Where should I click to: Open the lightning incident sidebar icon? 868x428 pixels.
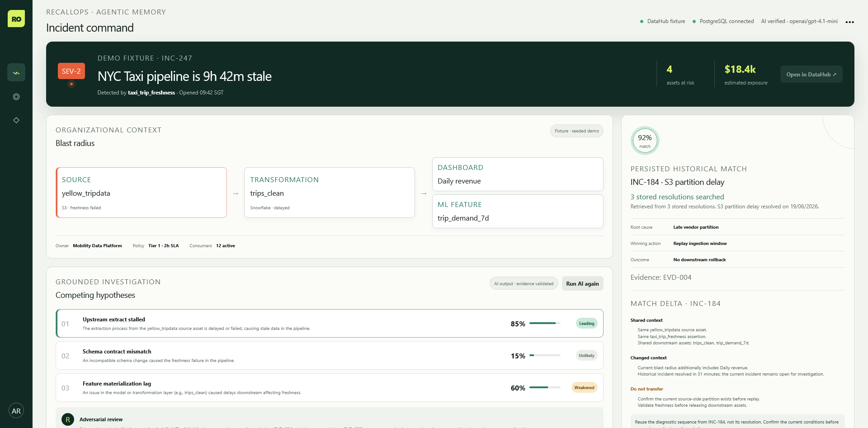16,72
